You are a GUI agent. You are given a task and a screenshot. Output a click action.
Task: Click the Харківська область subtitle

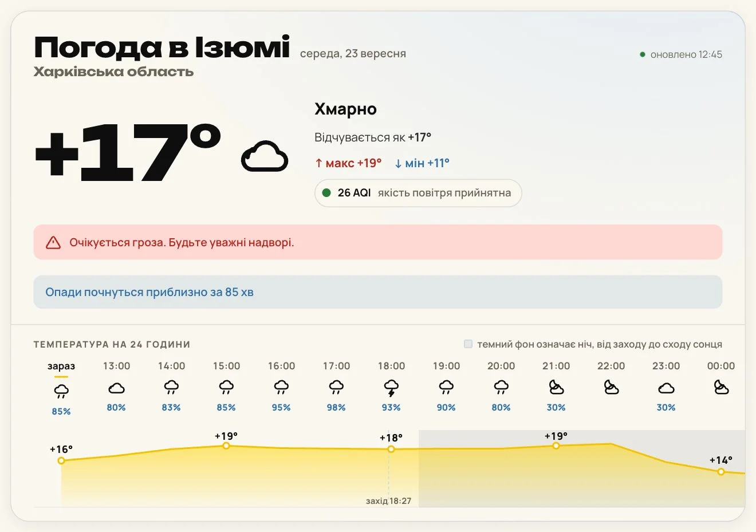coord(113,72)
